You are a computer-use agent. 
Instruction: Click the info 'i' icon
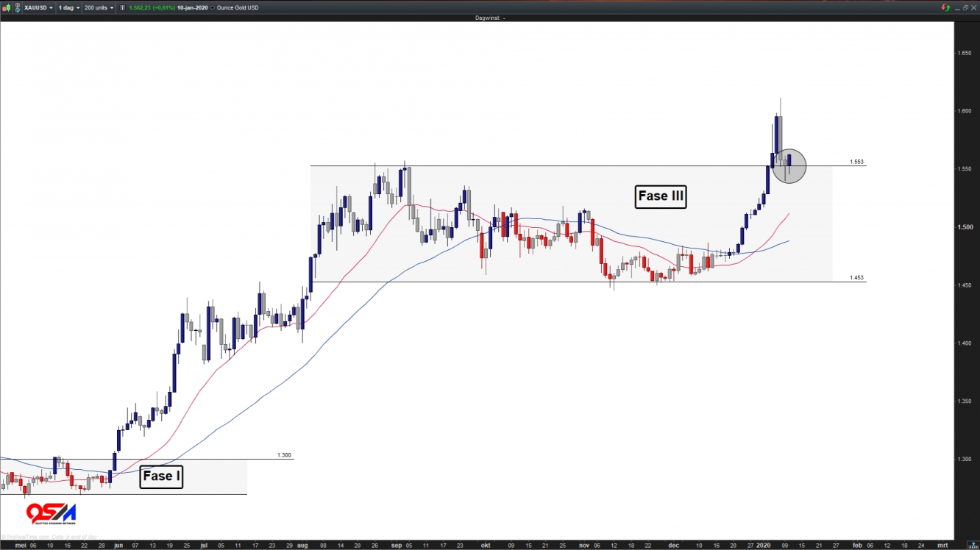pos(122,7)
